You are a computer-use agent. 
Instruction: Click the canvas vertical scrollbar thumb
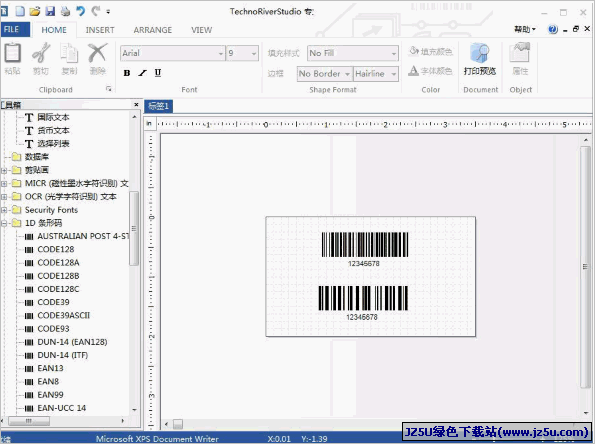tap(585, 267)
